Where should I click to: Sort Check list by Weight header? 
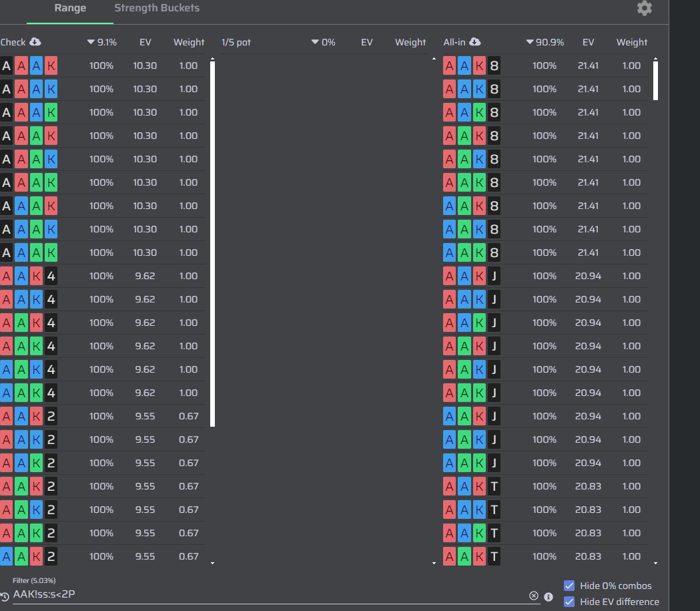pos(189,42)
